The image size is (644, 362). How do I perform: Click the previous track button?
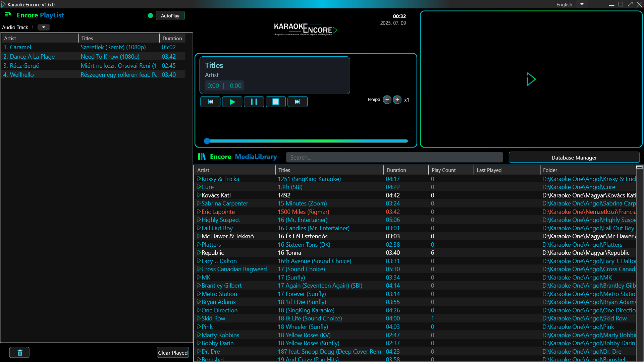coord(210,102)
